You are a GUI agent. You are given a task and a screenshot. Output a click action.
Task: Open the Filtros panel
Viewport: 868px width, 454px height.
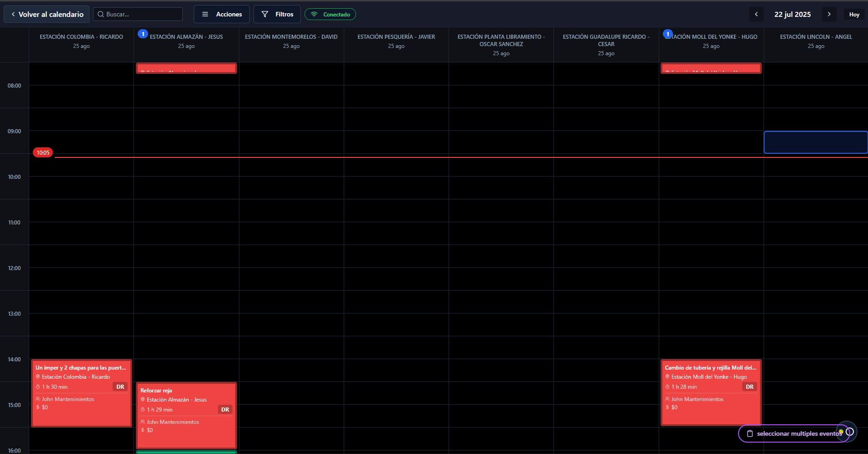pyautogui.click(x=277, y=14)
